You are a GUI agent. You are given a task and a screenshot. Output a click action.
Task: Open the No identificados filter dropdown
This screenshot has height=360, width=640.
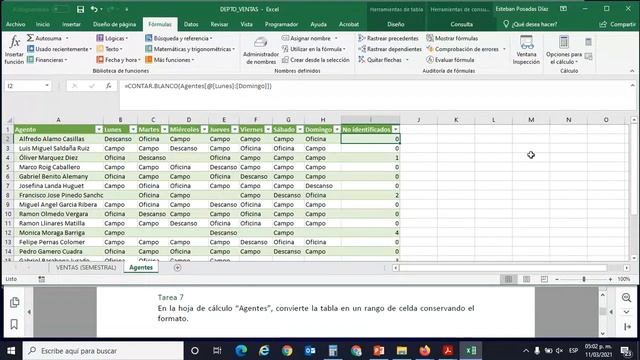(396, 129)
